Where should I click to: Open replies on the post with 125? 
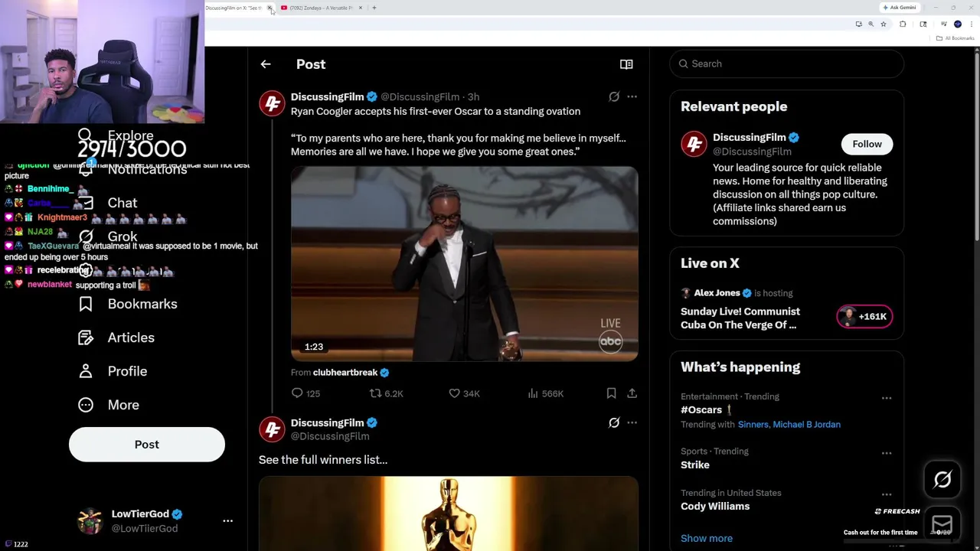tap(305, 393)
